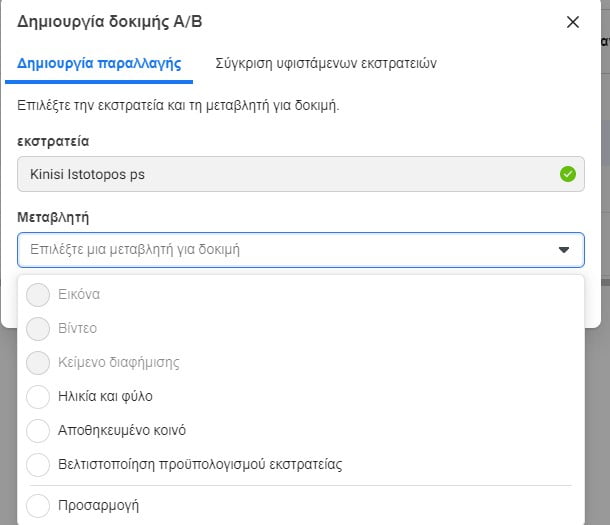Click the Μεταβλητή dropdown arrow

click(564, 250)
